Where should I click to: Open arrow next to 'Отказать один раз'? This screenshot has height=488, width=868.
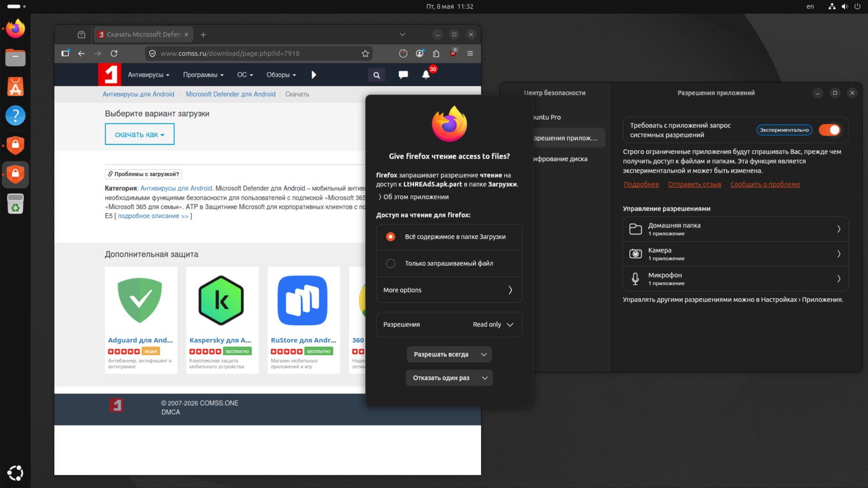tap(485, 378)
